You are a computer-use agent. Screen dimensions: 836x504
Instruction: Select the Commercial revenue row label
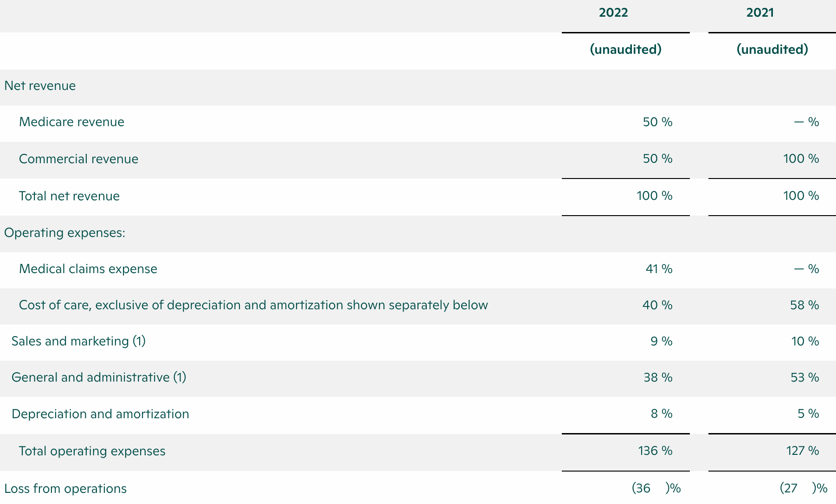(78, 159)
